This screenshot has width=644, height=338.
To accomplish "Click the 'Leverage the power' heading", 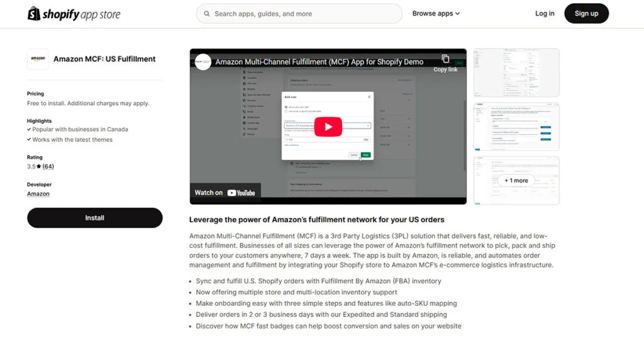I will 317,220.
